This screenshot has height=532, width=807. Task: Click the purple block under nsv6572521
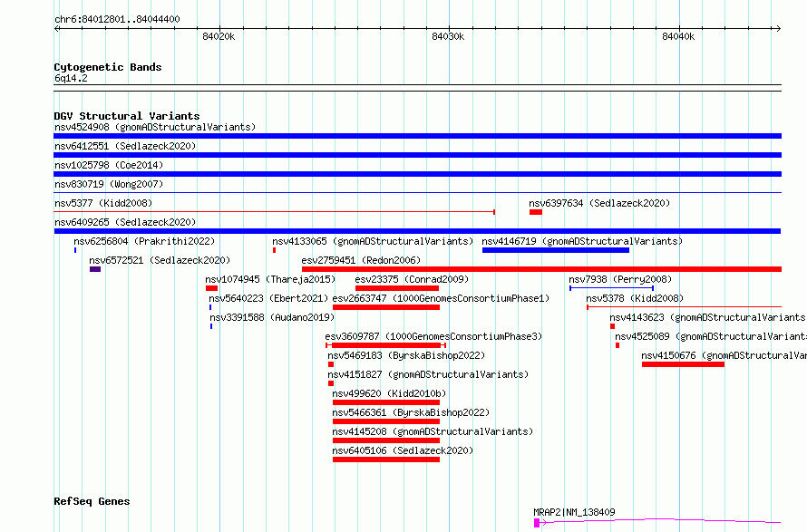click(94, 269)
